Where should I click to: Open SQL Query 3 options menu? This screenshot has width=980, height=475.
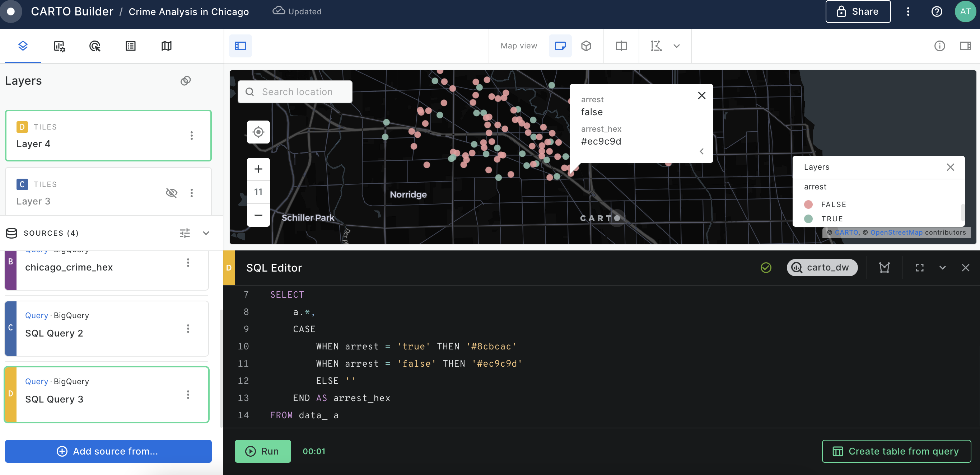pos(188,394)
